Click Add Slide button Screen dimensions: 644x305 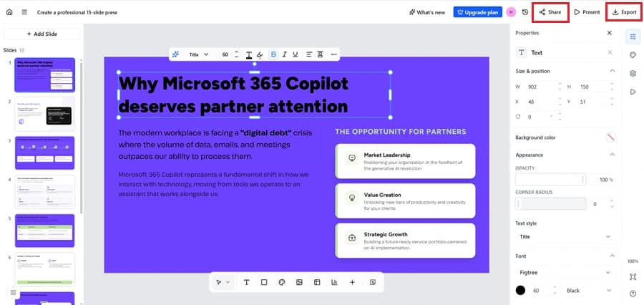point(42,34)
